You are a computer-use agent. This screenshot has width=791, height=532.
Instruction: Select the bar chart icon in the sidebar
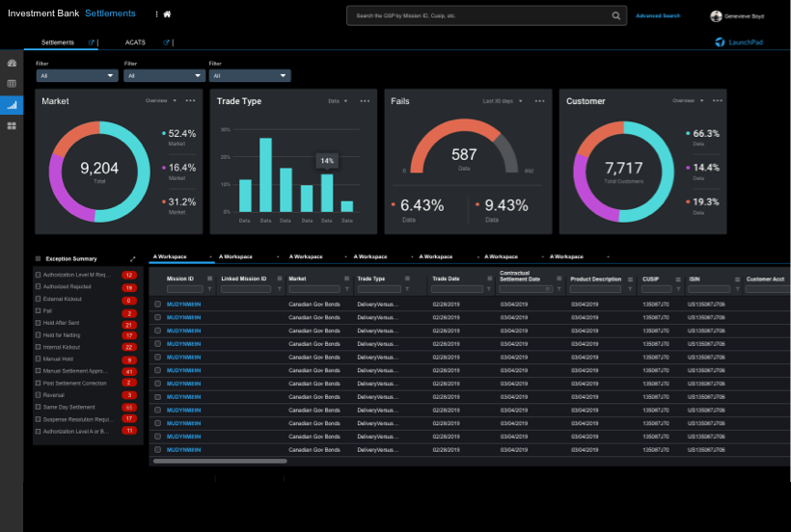click(x=12, y=105)
